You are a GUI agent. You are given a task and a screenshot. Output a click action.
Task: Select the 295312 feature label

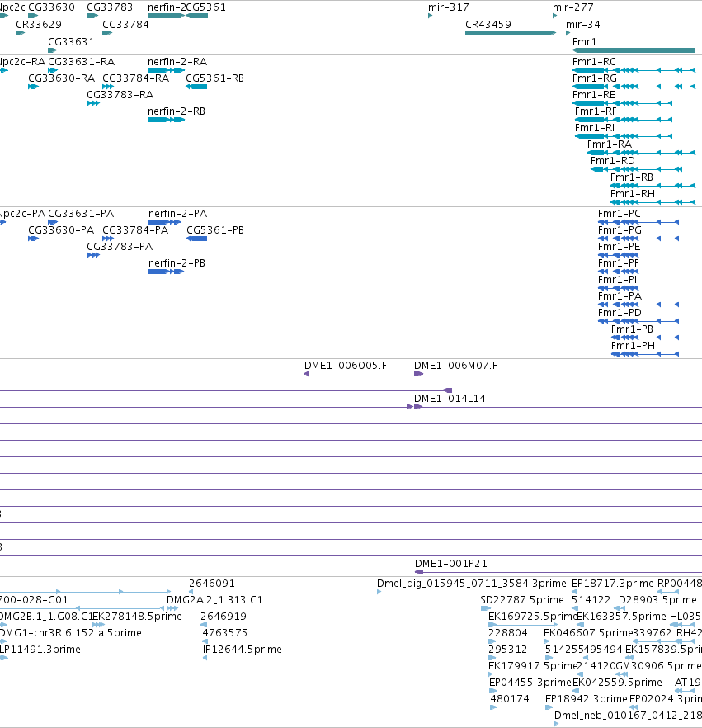point(508,650)
